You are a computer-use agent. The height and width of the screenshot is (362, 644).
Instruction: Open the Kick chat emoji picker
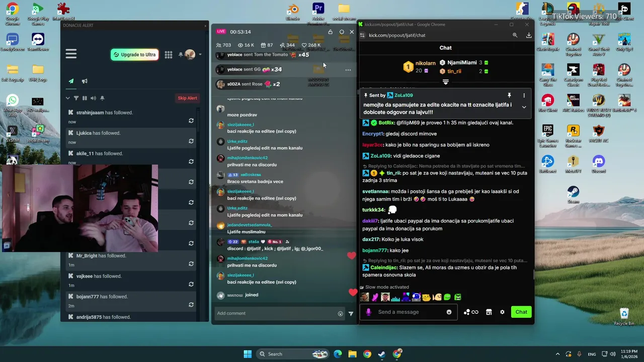pyautogui.click(x=449, y=312)
